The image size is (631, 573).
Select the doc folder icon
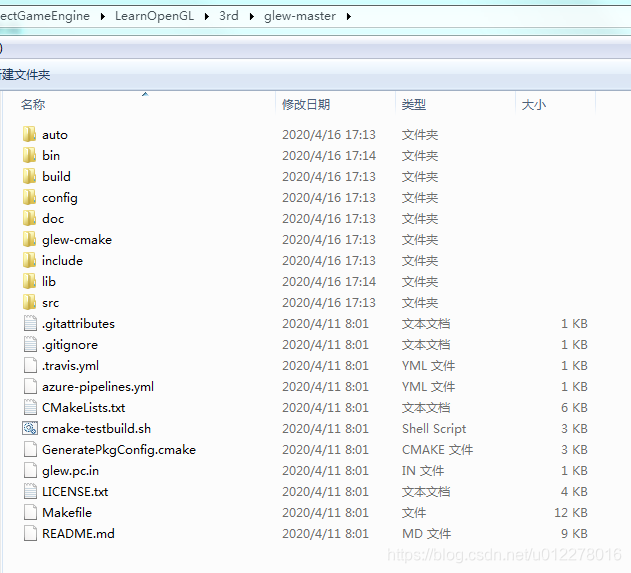29,218
